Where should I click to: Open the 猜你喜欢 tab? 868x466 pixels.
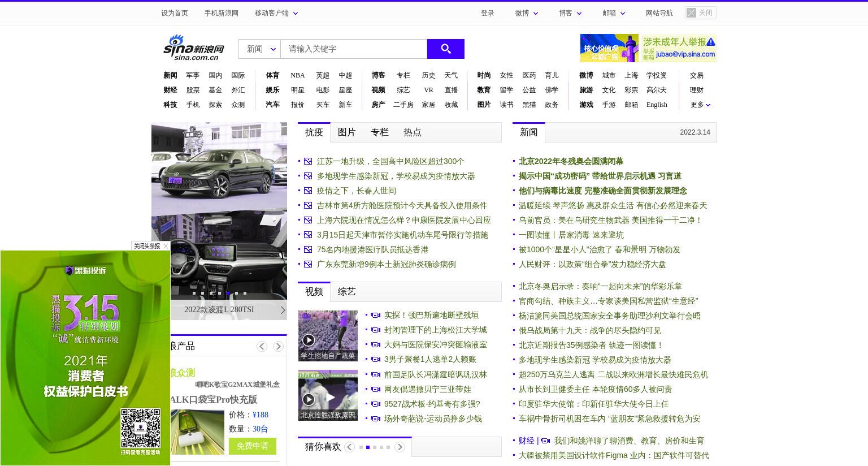pyautogui.click(x=323, y=447)
